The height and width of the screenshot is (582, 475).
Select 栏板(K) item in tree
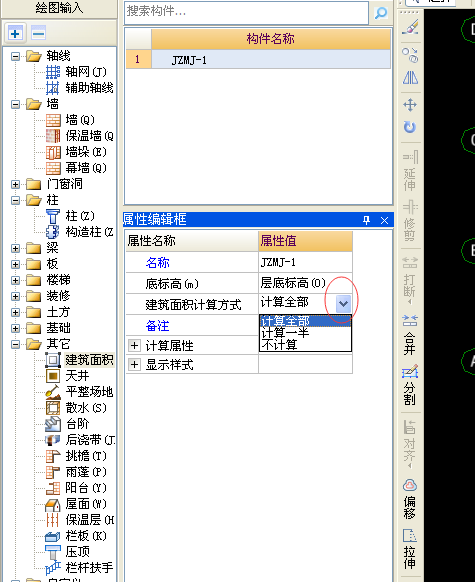[76, 536]
